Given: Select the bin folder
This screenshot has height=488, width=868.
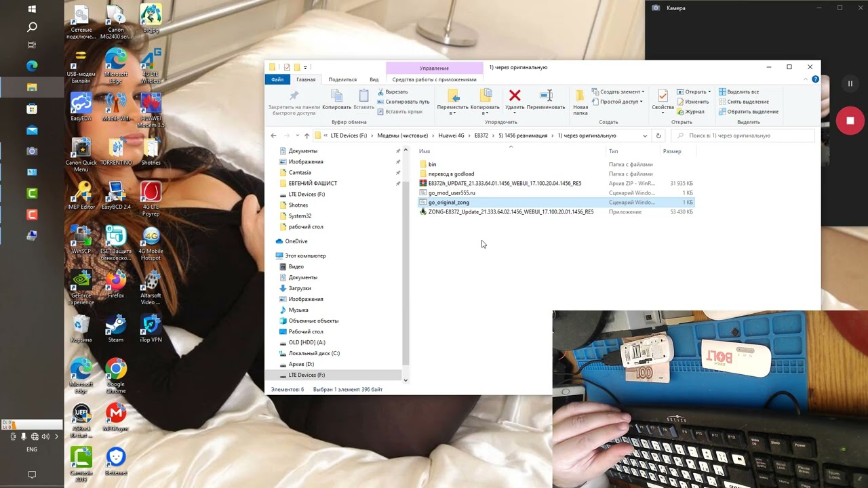Looking at the screenshot, I should coord(432,164).
